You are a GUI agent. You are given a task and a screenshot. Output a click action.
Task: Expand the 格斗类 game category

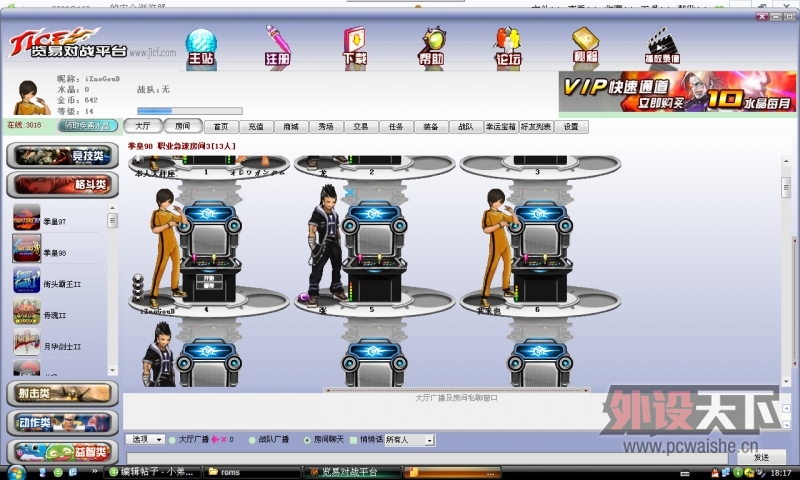pos(62,184)
